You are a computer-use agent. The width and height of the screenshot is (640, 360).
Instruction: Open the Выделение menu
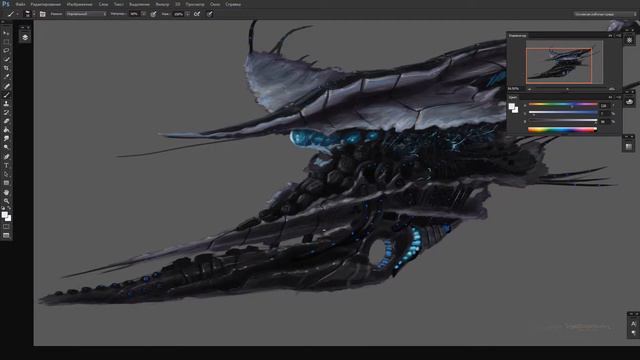140,4
